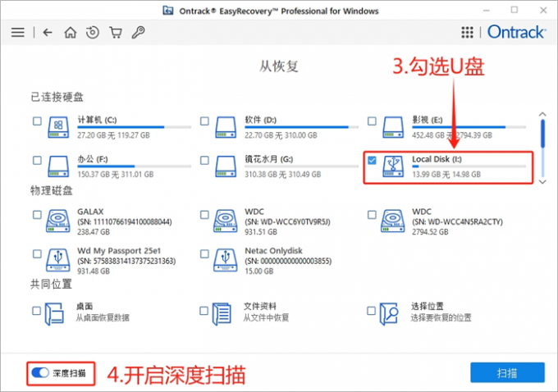Click the resume recovery circular icon
Screen dimensions: 558x392
(93, 33)
